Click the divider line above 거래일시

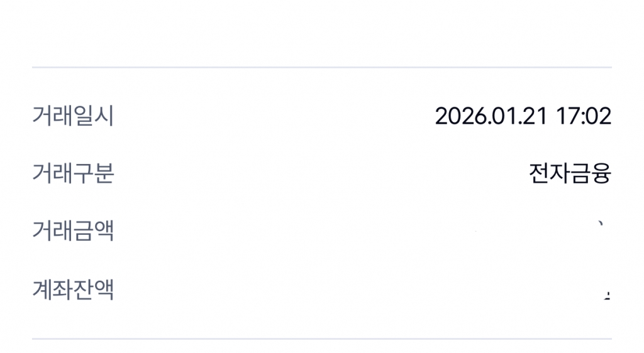click(322, 67)
